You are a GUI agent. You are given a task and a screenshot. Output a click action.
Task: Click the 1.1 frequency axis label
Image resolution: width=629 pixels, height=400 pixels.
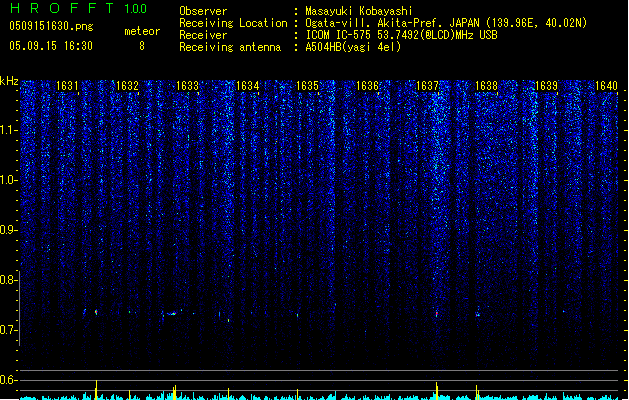[x=8, y=130]
